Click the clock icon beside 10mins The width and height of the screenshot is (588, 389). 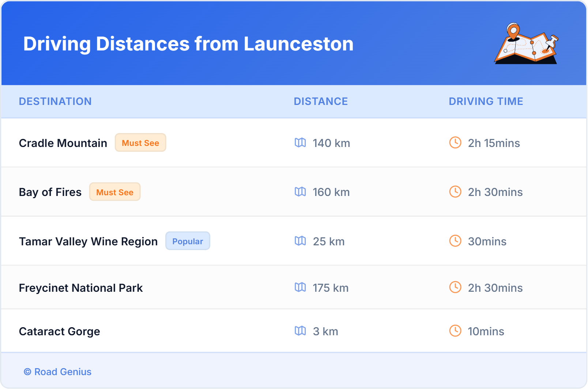point(455,331)
